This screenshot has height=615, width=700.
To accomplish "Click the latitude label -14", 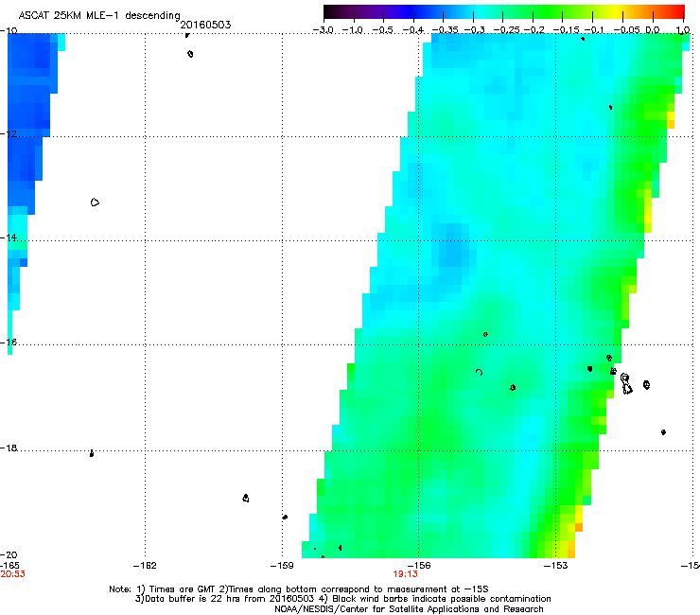I will pos(9,237).
